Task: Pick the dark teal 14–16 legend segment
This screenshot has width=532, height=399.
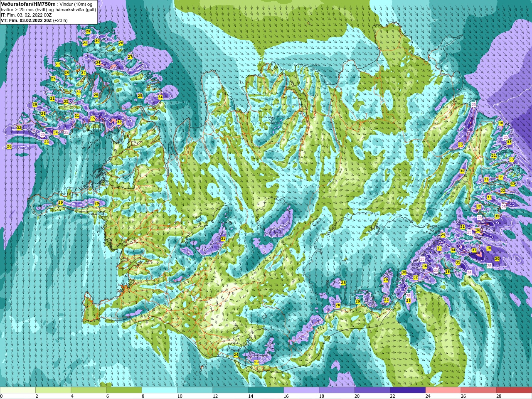Action: click(x=266, y=390)
